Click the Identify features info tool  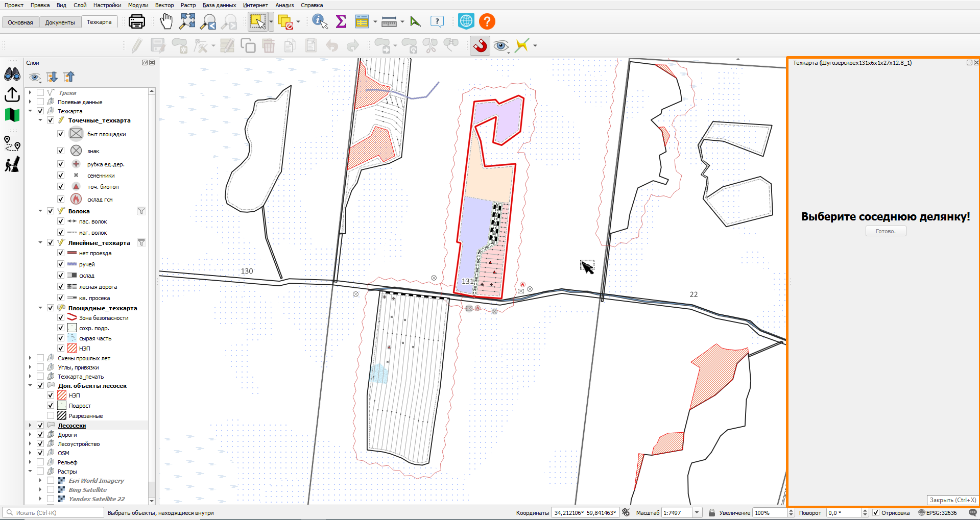tap(320, 21)
